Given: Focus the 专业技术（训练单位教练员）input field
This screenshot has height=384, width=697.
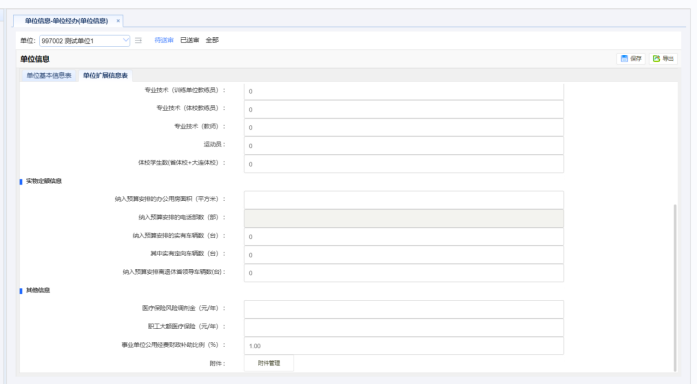Looking at the screenshot, I should click(x=404, y=91).
